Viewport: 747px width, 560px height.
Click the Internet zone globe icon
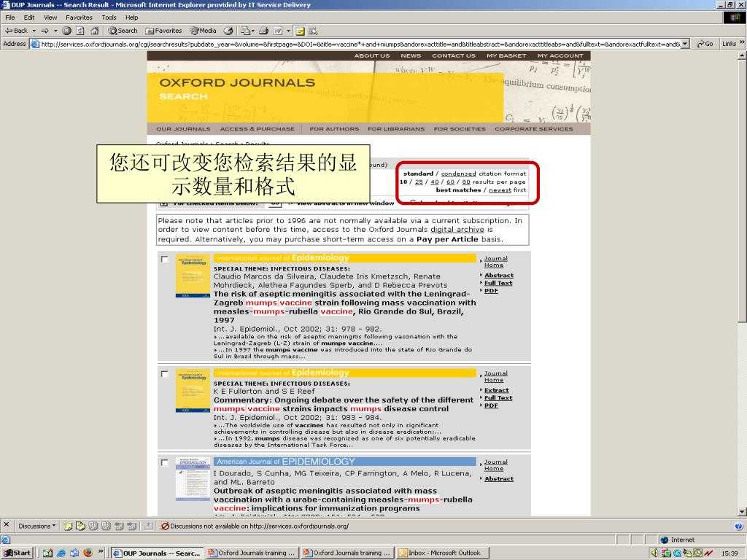click(x=665, y=540)
